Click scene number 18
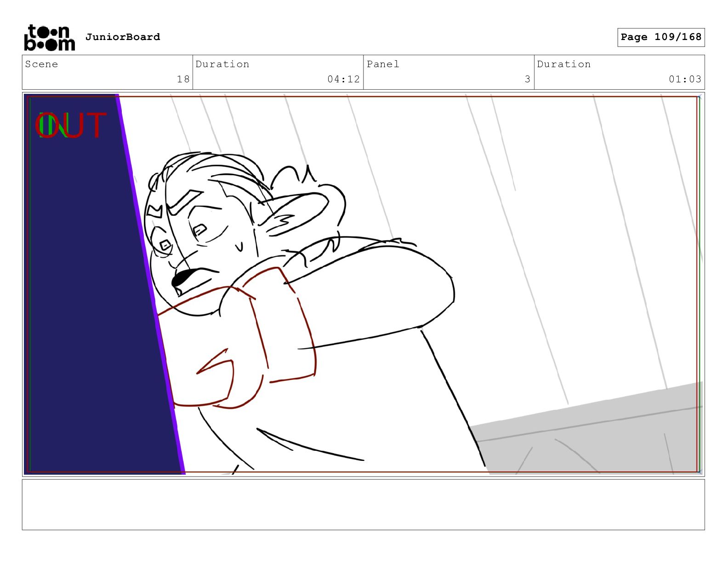Image resolution: width=728 pixels, height=563 pixels. (x=183, y=79)
